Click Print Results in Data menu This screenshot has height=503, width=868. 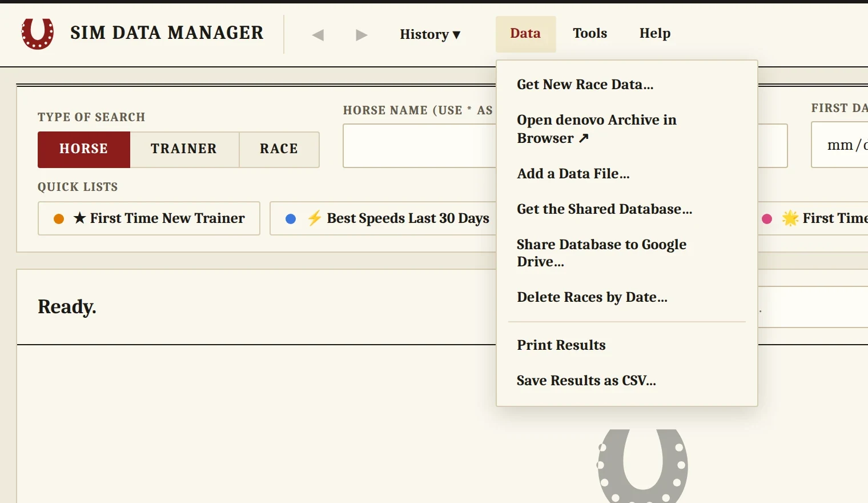pyautogui.click(x=627, y=345)
